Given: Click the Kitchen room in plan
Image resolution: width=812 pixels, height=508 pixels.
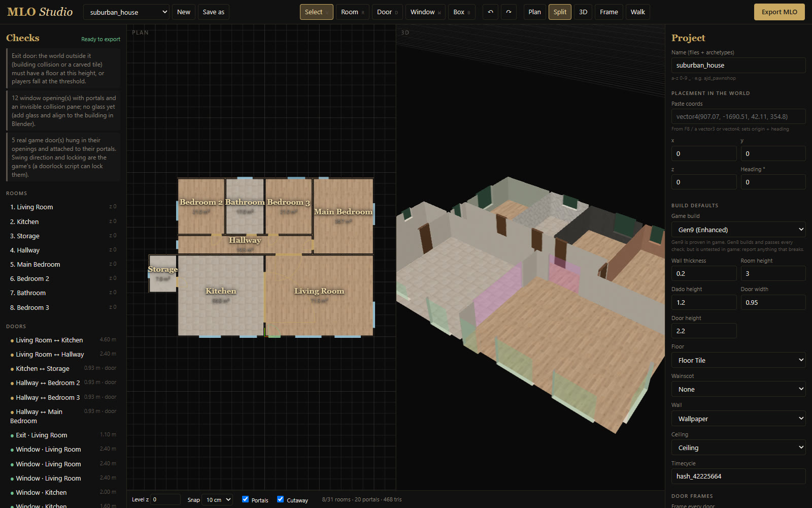Looking at the screenshot, I should click(x=221, y=295).
